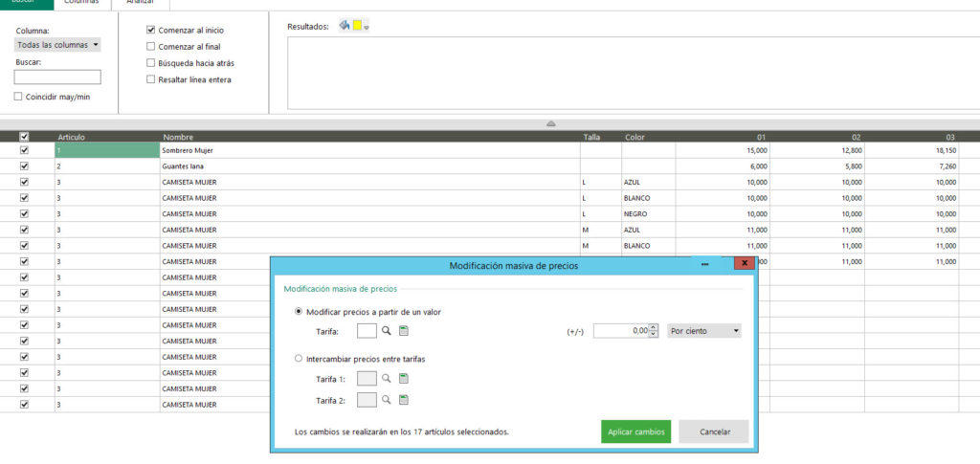This screenshot has width=980, height=464.
Task: Click the 18,150 price cell
Action: tap(912, 150)
